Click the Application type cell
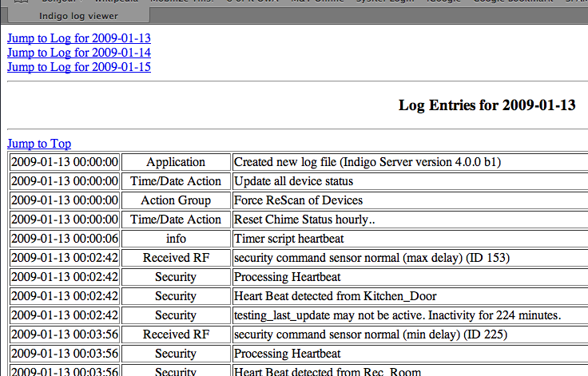The width and height of the screenshot is (588, 376). tap(176, 162)
